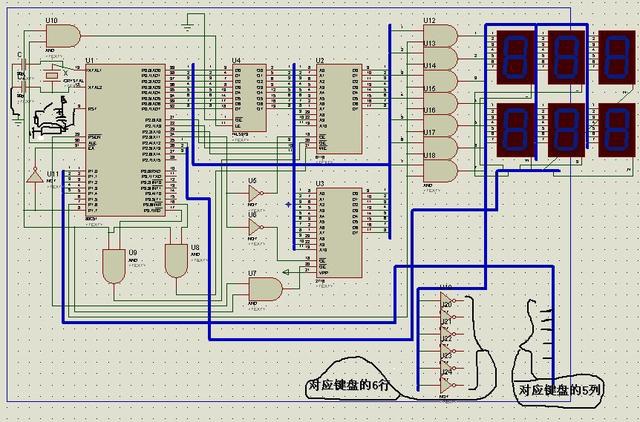Select the U10 AND gate
Viewport: 640px width, 422px height.
tap(61, 36)
